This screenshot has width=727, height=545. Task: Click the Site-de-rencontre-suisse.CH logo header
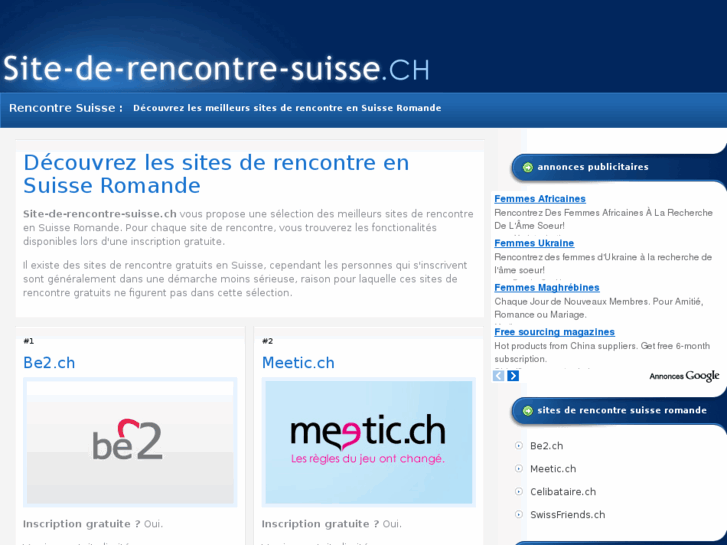point(217,69)
